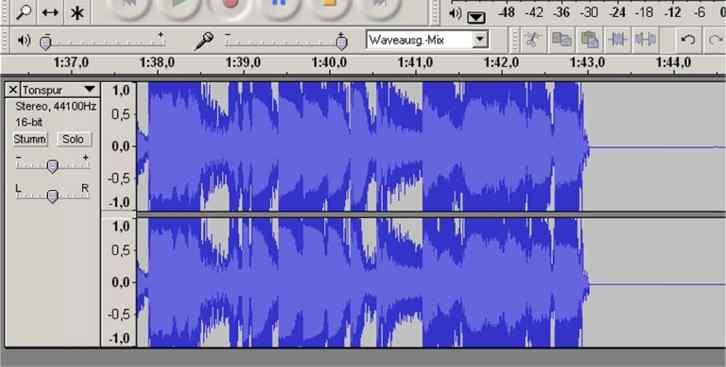Screen dimensions: 726x367
Task: Click the Cut scissors toolbar icon
Action: 534,40
